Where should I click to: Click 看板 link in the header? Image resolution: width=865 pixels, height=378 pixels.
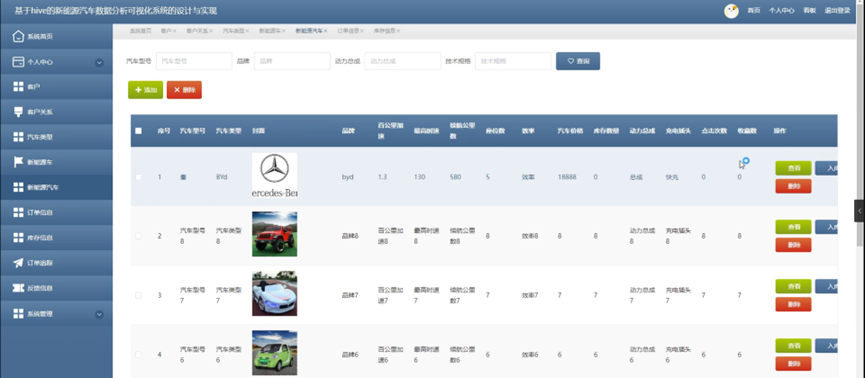(x=809, y=10)
